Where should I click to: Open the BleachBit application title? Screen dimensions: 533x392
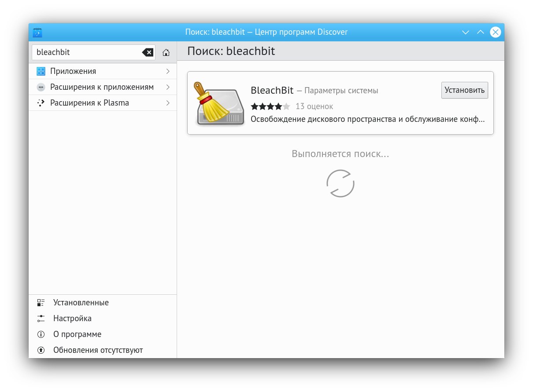click(272, 90)
